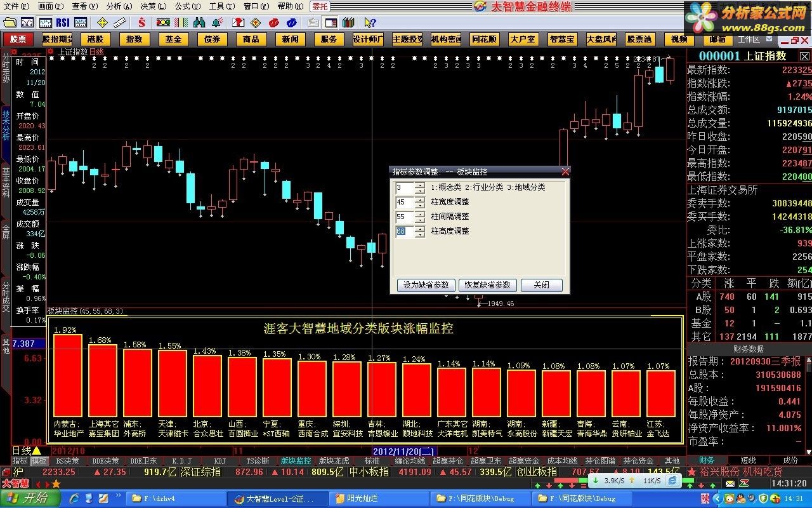Select the 港股 category button
The height and width of the screenshot is (508, 812).
tap(96, 39)
